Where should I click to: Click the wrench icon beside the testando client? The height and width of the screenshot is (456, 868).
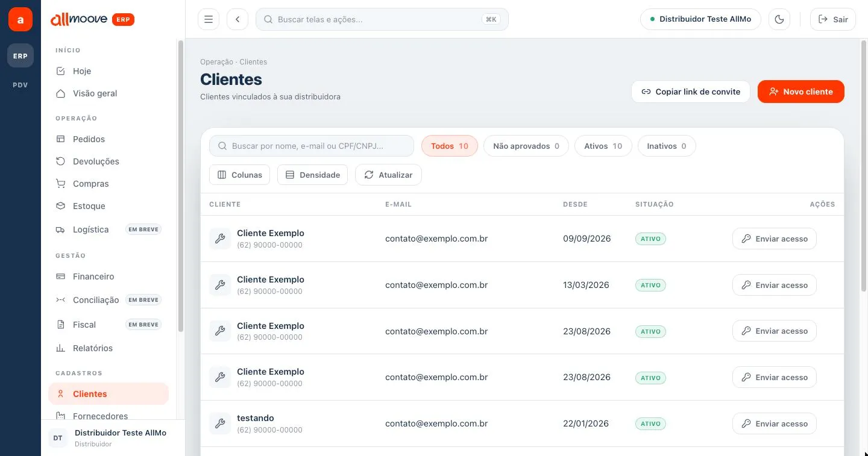point(220,423)
